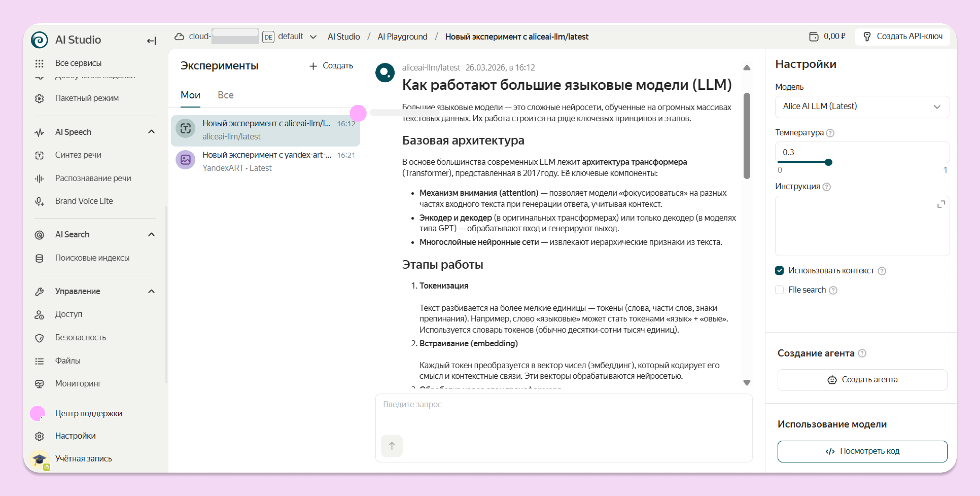
Task: Click the Создать experiment button
Action: (x=331, y=66)
